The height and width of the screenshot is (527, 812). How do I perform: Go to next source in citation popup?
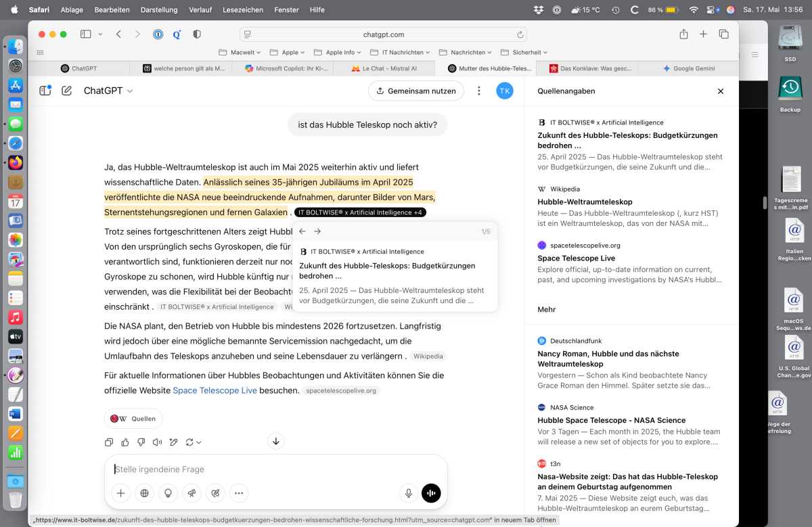317,231
